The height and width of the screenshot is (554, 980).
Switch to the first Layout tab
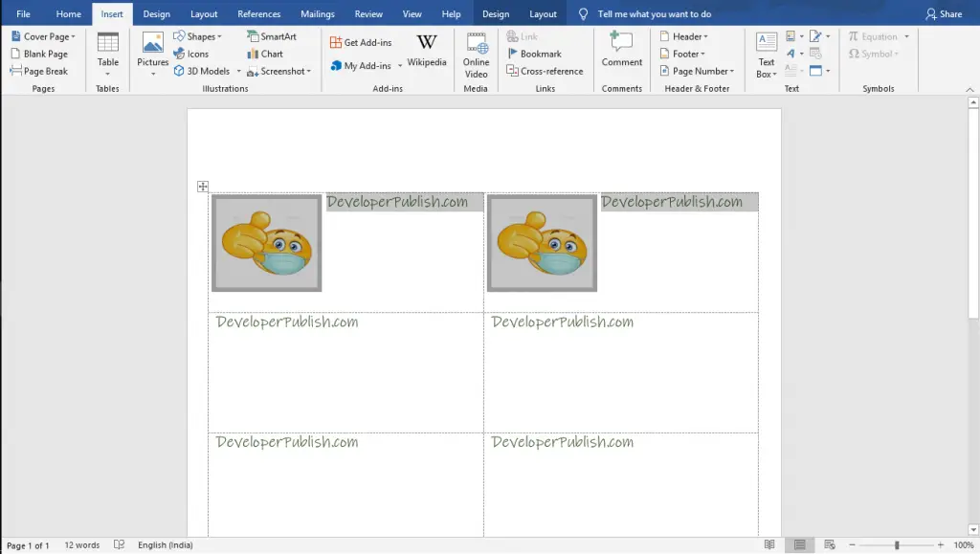tap(204, 13)
